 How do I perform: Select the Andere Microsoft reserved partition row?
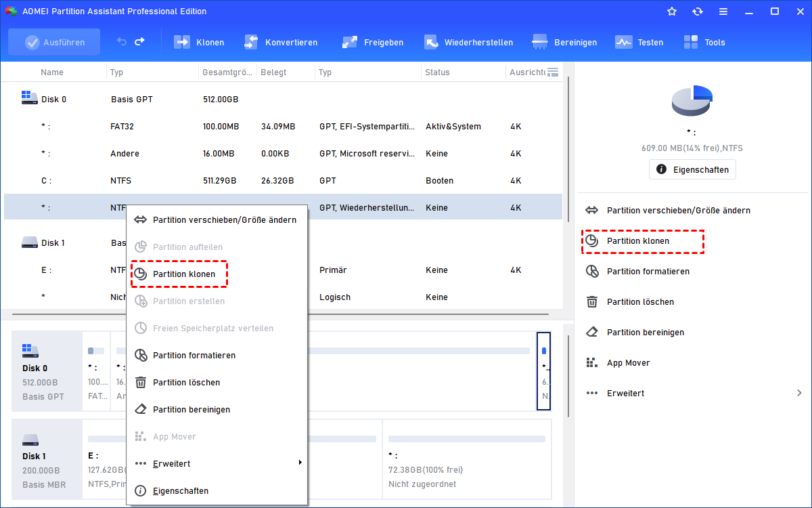[x=283, y=154]
